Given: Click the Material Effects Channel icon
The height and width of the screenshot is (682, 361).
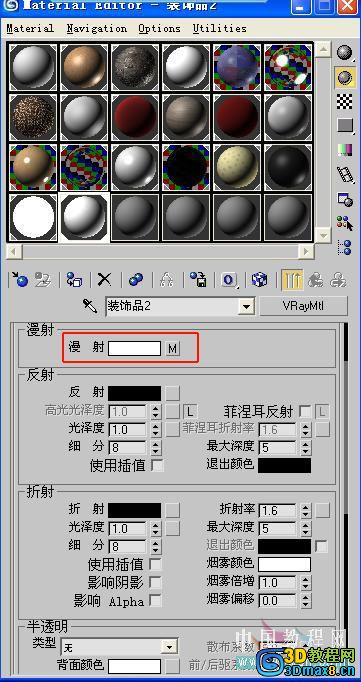Looking at the screenshot, I should point(229,279).
